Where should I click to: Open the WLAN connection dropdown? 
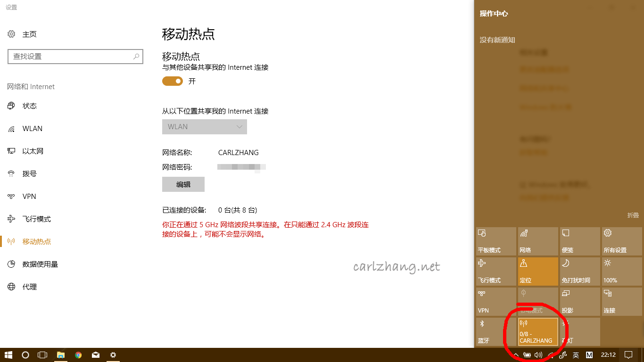click(204, 126)
